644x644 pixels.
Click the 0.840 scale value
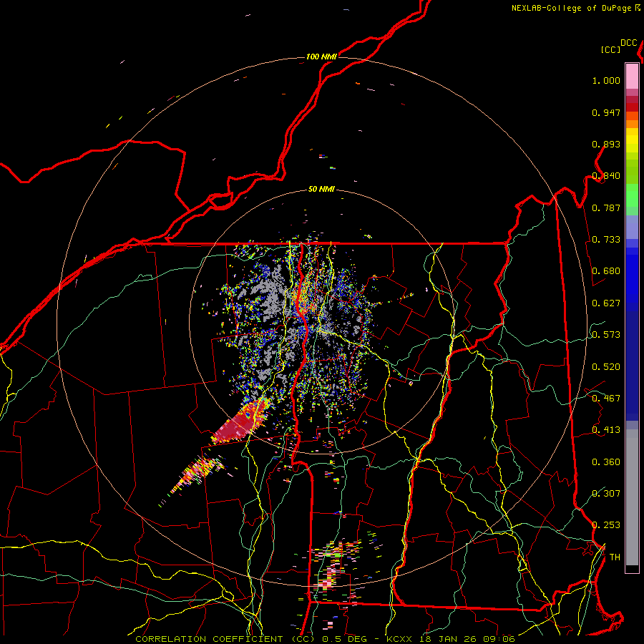click(x=606, y=176)
